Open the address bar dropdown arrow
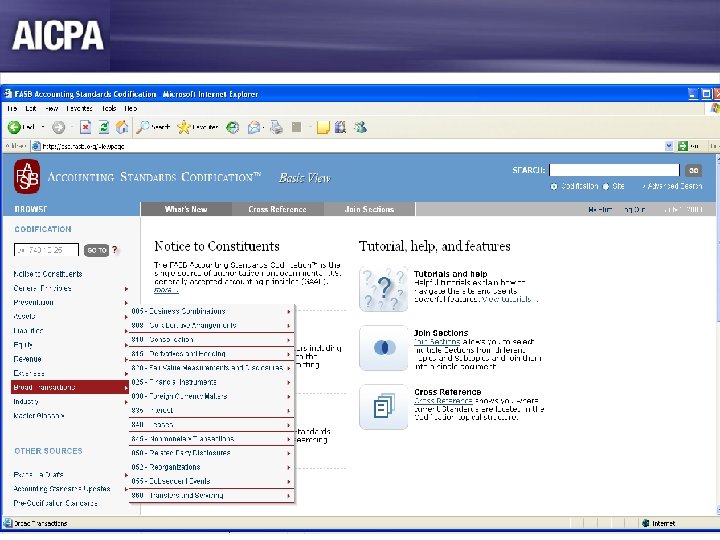Screen dimensions: 720x540 tap(669, 146)
